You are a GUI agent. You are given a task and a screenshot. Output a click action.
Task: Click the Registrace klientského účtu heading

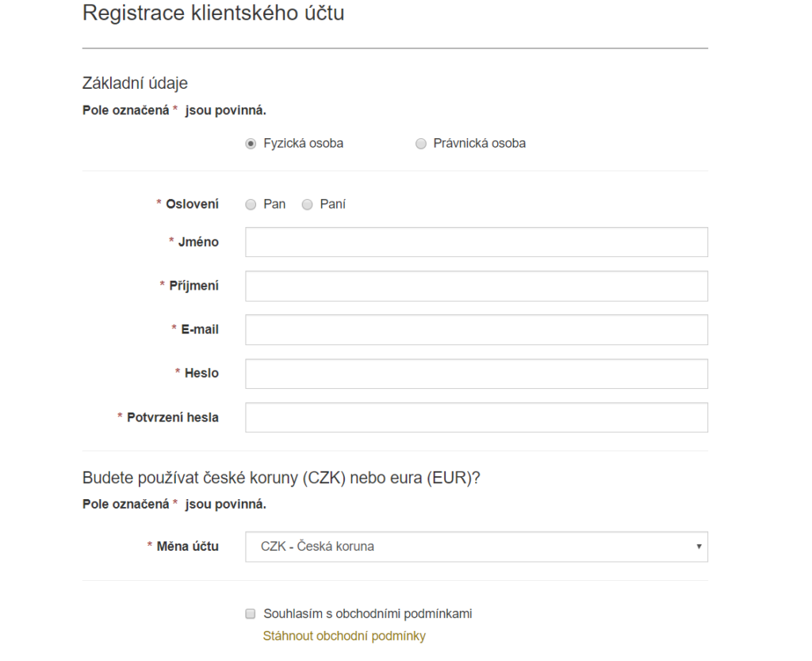point(213,13)
